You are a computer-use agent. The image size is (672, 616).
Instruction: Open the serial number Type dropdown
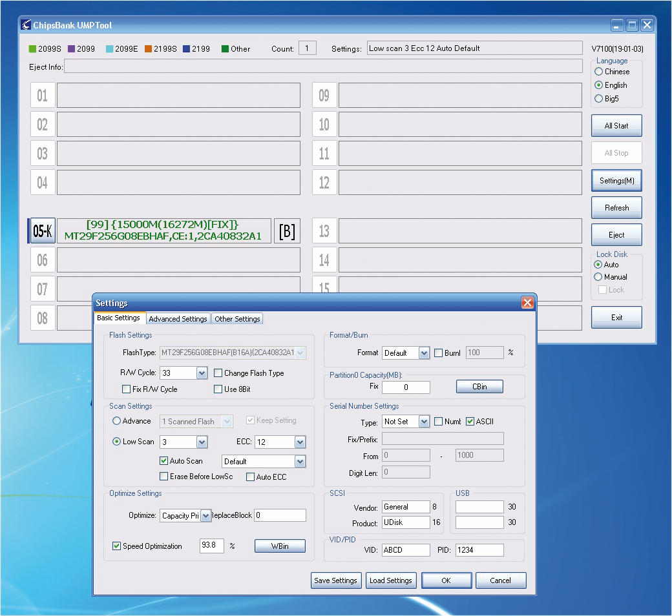[x=424, y=422]
